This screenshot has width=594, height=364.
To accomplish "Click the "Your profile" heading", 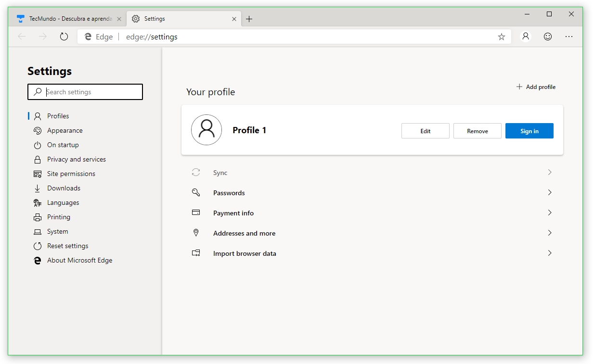I will [x=211, y=92].
